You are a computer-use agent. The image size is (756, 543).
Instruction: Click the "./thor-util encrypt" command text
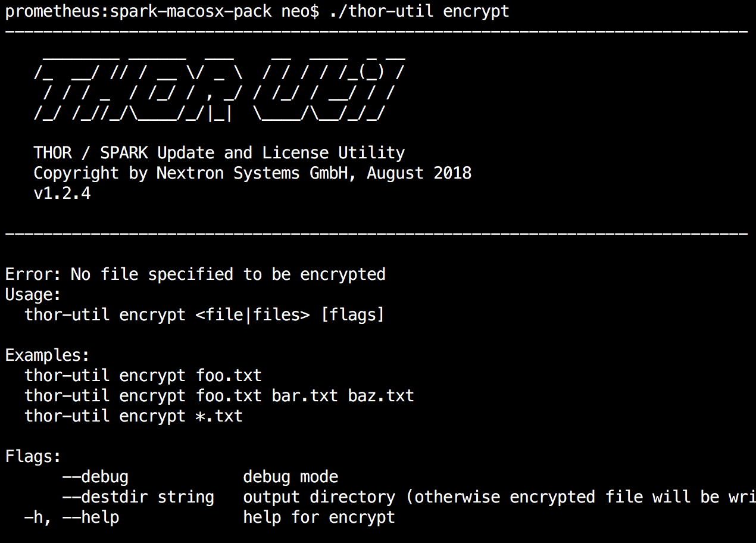419,11
